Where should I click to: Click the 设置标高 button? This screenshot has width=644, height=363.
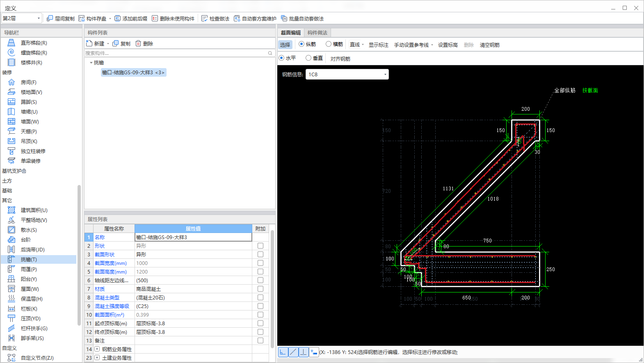tap(448, 45)
